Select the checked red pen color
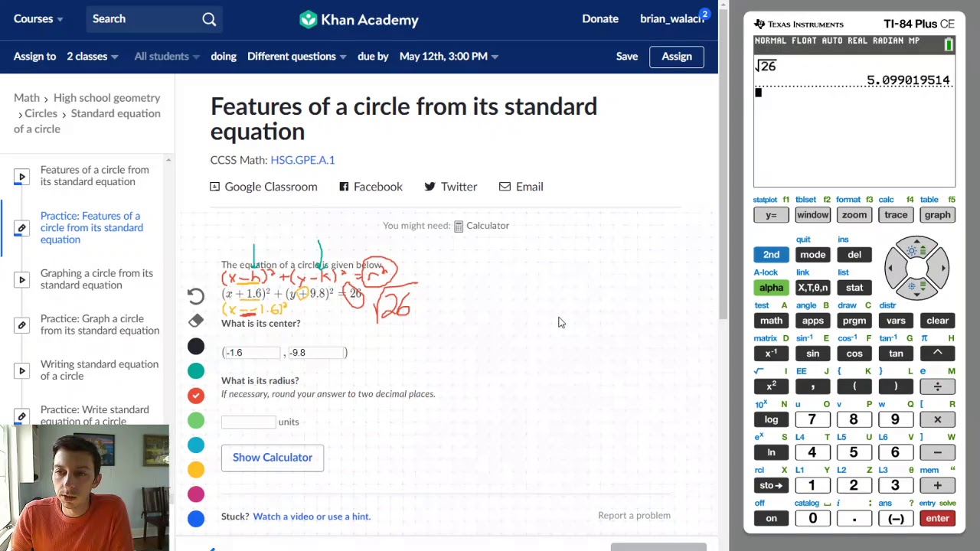The image size is (980, 551). coord(196,396)
